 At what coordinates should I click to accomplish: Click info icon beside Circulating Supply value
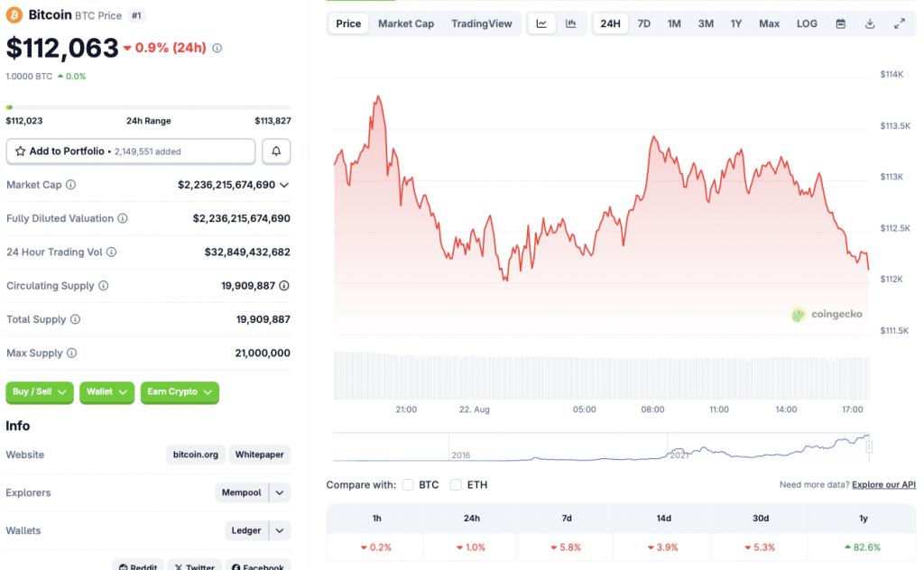pos(284,286)
